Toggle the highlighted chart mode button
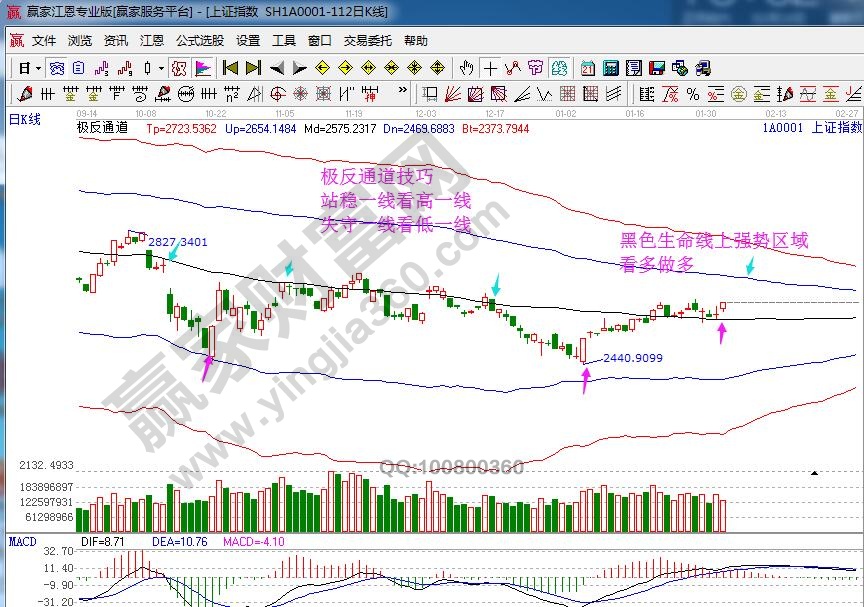864x607 pixels. point(57,68)
